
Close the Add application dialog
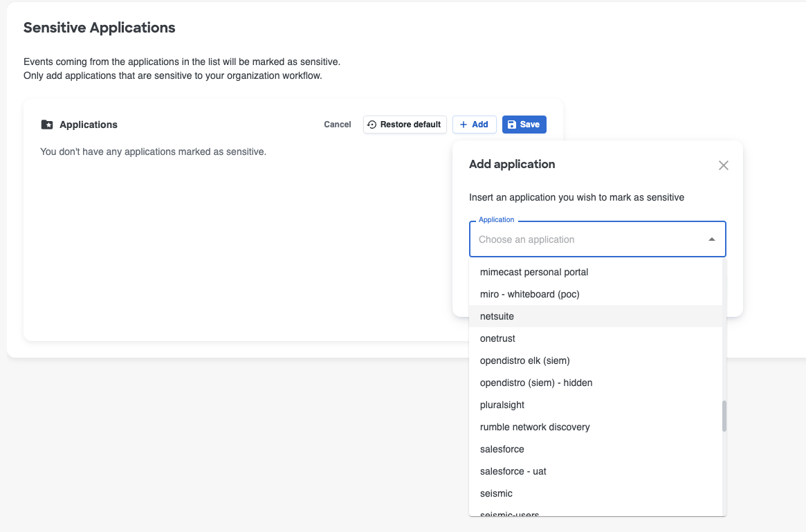coord(723,165)
